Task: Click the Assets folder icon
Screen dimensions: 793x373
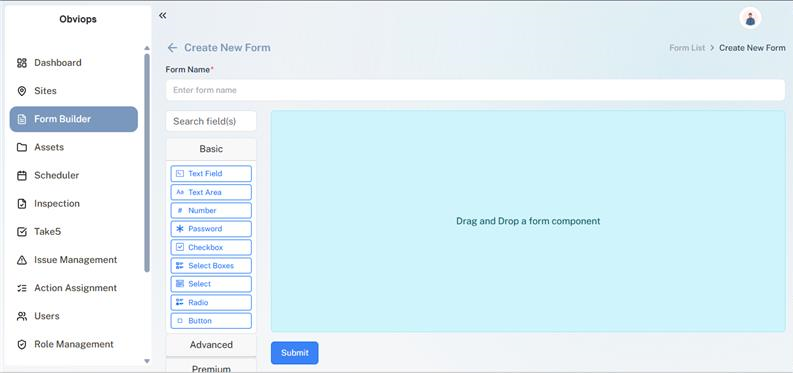Action: pos(21,148)
